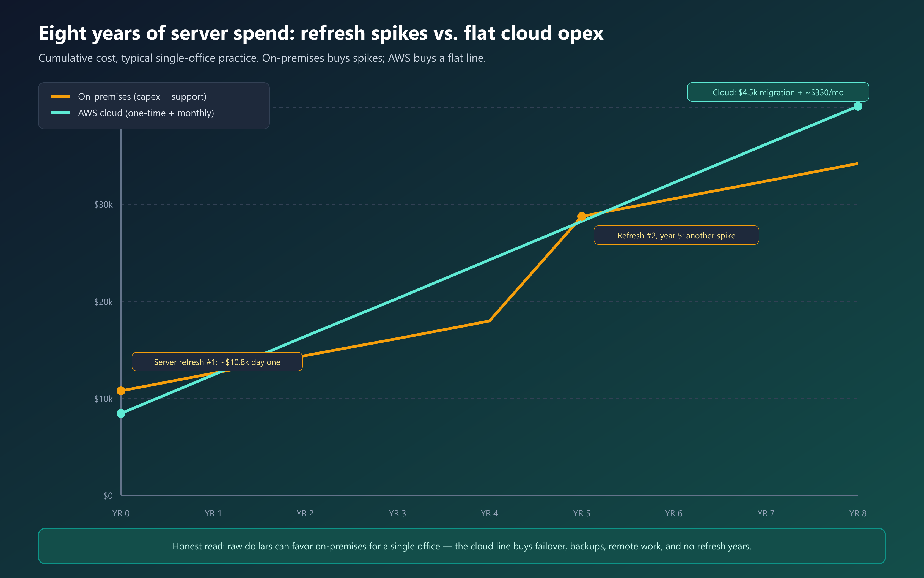Viewport: 924px width, 578px height.
Task: Click the 'YR 0' x-axis label
Action: (x=121, y=513)
